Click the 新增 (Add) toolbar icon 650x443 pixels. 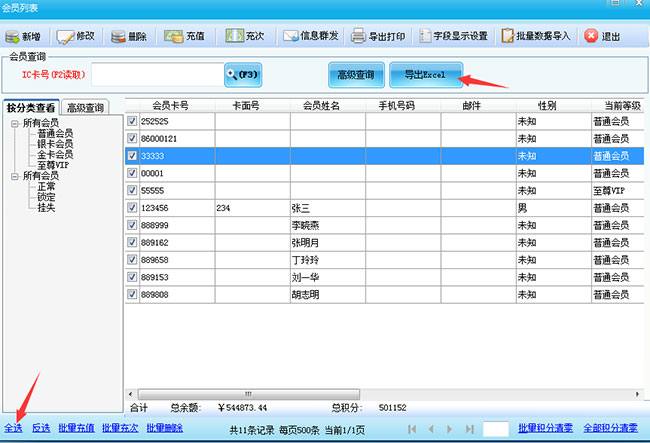coord(13,36)
